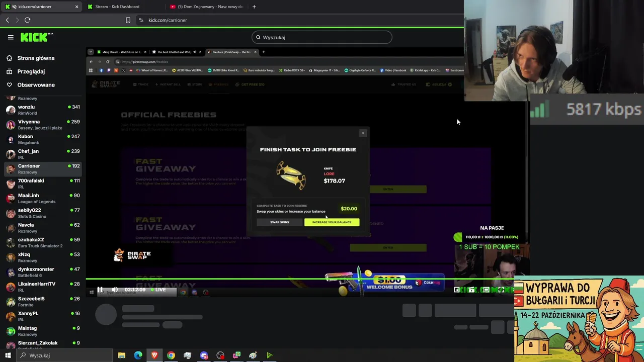
Task: Reload the kick.com page
Action: tap(27, 20)
